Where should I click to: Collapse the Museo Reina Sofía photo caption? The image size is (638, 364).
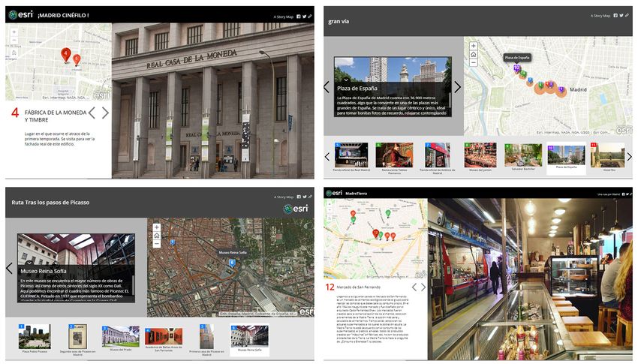tap(29, 263)
